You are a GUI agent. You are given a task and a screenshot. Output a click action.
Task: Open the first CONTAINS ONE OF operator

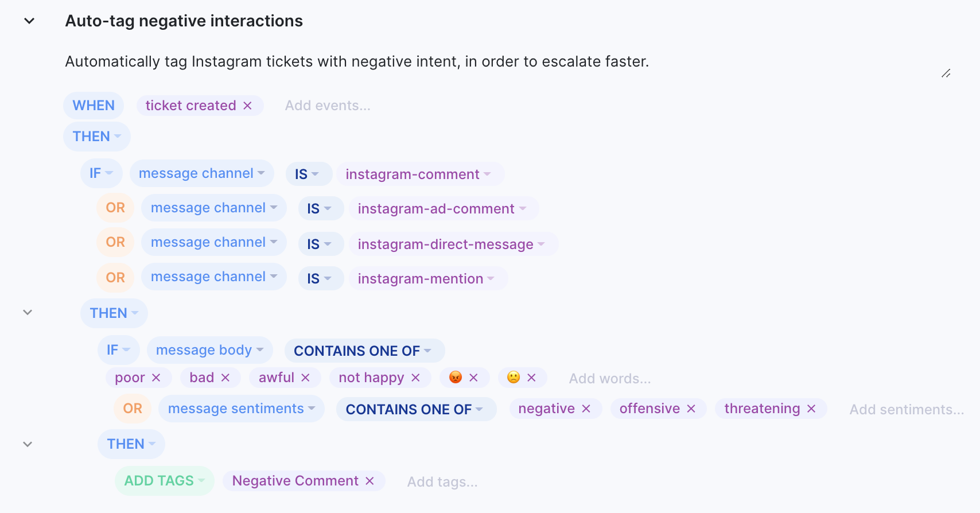[364, 351]
